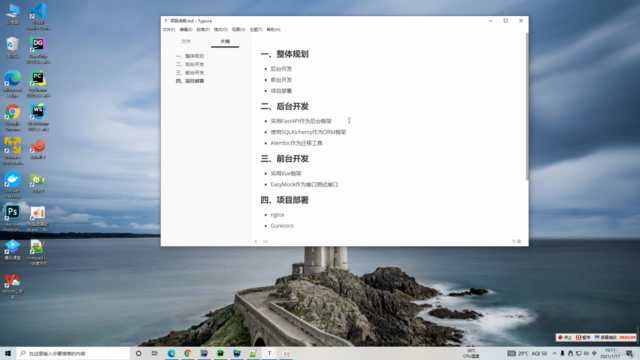Switch sidebar to the 大纲 tab
Viewport: 640px width, 360px height.
225,42
